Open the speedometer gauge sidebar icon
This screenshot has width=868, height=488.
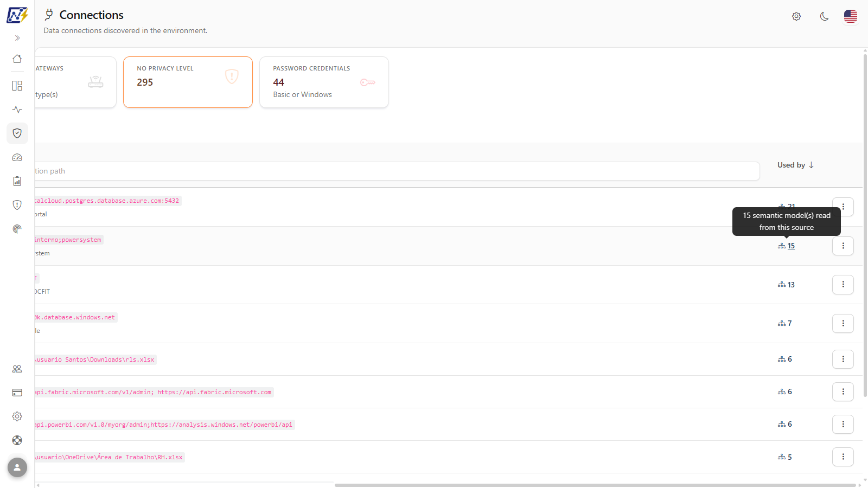[x=17, y=157]
